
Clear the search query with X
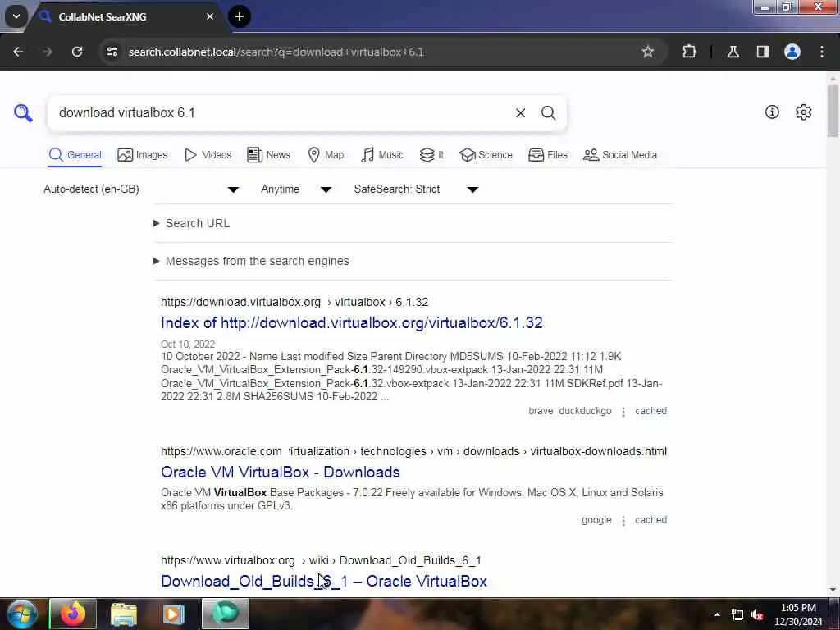[520, 113]
